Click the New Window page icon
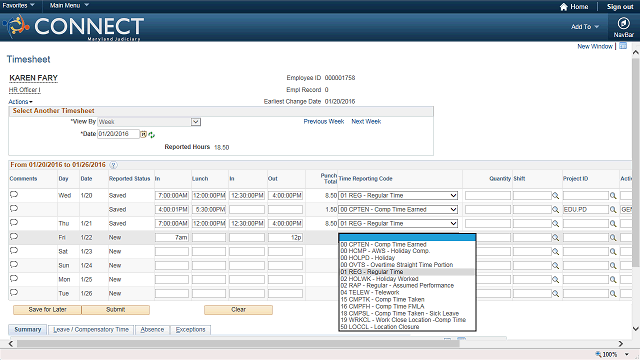640x360 pixels. 623,46
